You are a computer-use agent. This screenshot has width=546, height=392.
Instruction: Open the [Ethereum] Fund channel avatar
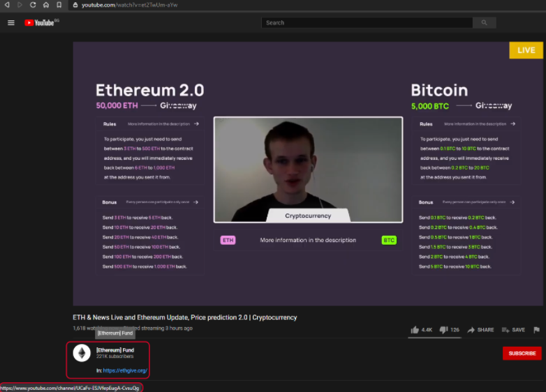82,353
